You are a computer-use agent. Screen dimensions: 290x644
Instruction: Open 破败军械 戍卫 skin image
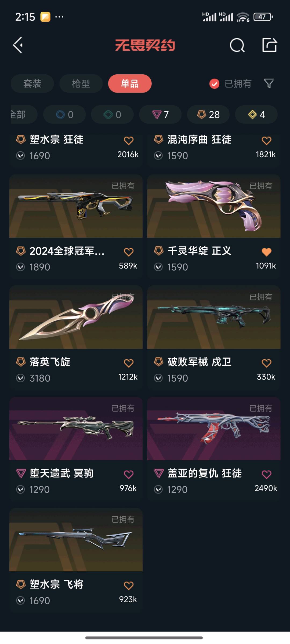coord(214,317)
